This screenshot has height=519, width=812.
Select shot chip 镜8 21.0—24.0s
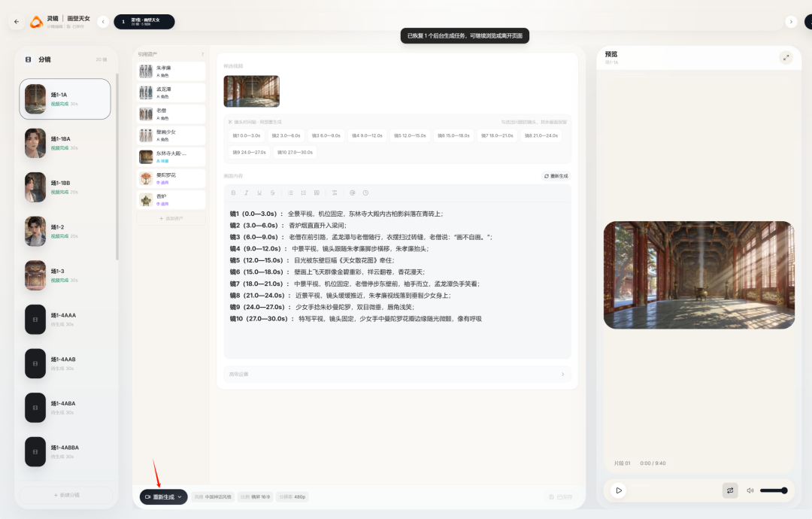(541, 135)
